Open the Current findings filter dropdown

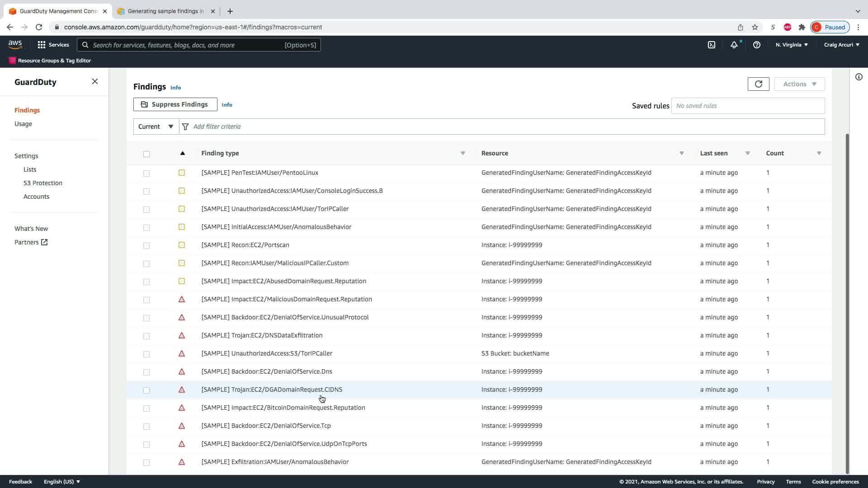coord(156,127)
